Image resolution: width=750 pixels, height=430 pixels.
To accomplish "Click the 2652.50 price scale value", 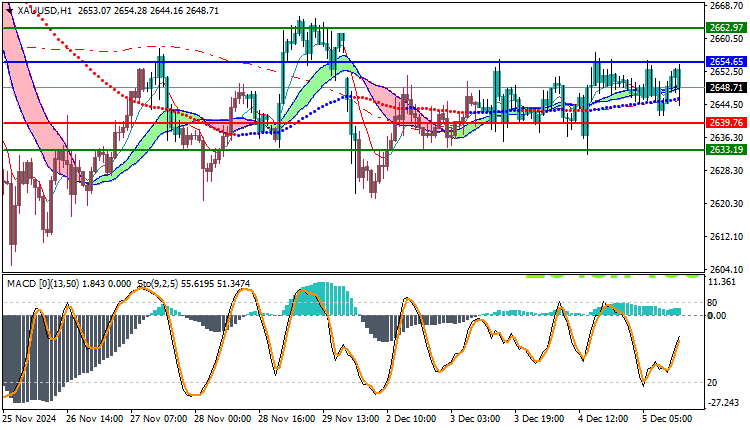I will point(727,72).
